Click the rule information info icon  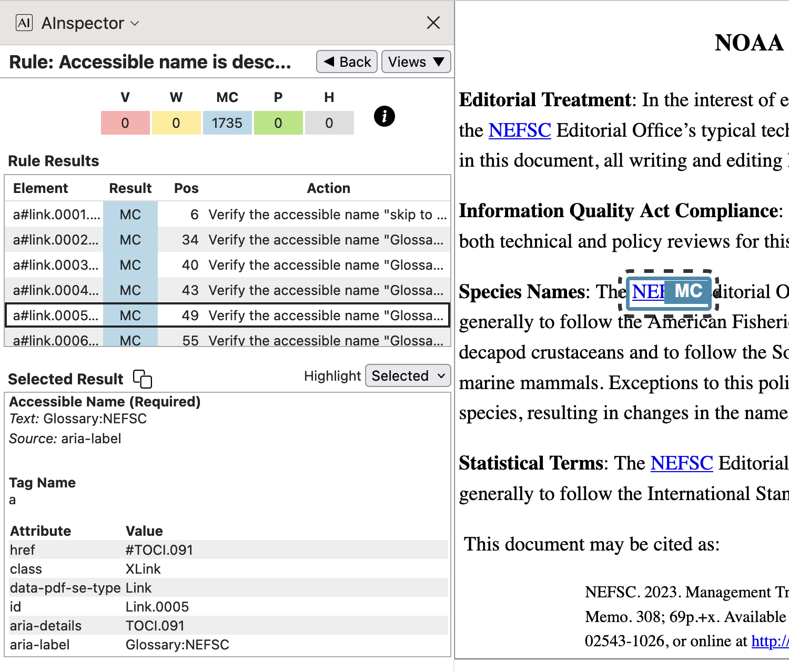pyautogui.click(x=384, y=116)
